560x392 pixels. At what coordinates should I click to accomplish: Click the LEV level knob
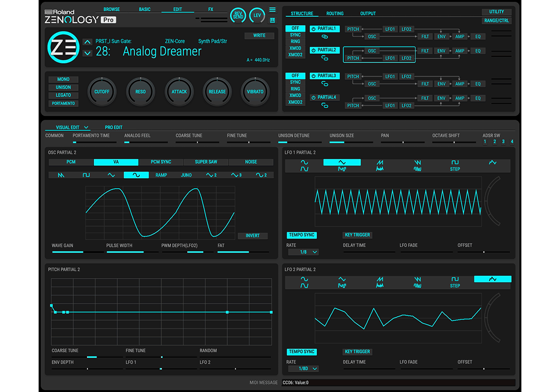257,15
